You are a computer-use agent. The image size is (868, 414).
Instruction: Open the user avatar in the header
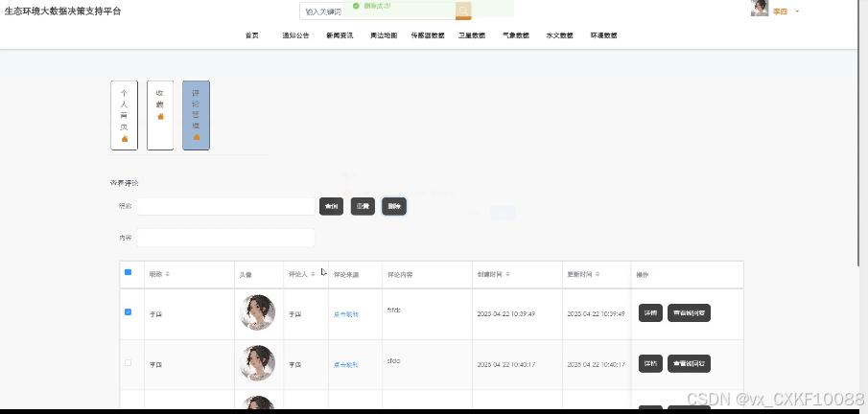(x=760, y=8)
